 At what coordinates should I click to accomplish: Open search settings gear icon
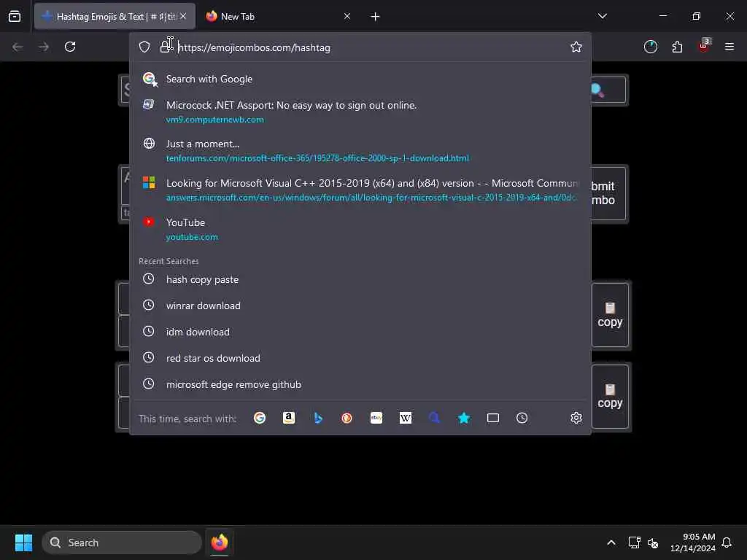(x=576, y=418)
